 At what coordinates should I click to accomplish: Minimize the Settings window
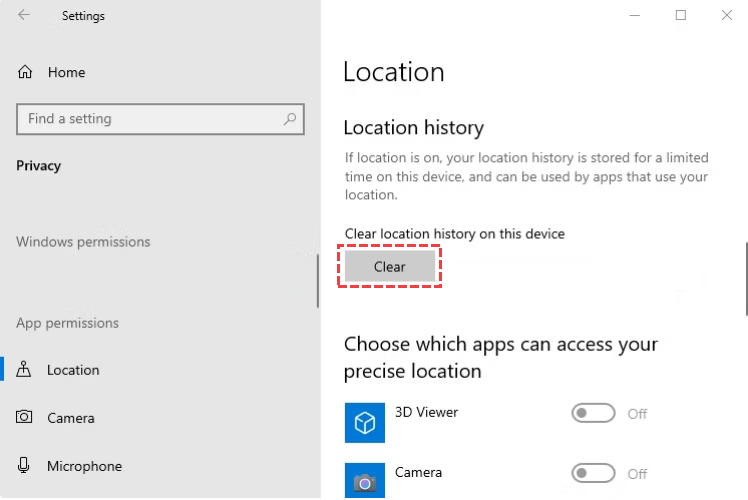633,15
